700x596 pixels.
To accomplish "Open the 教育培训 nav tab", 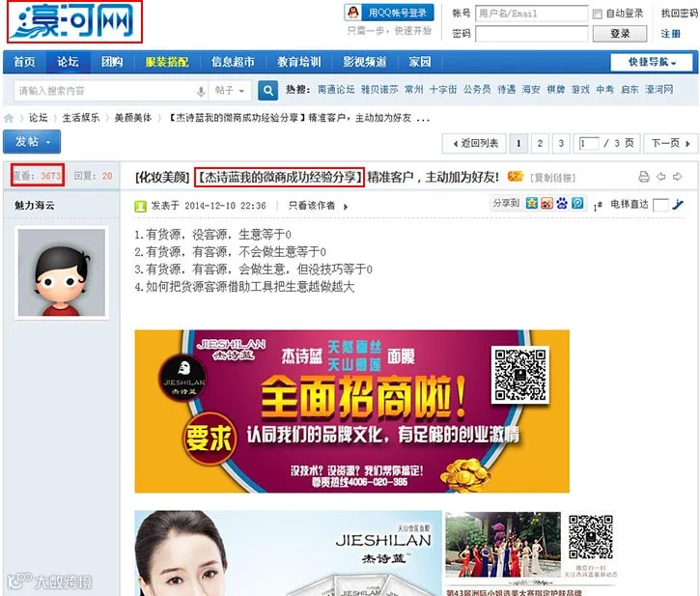I will 299,62.
